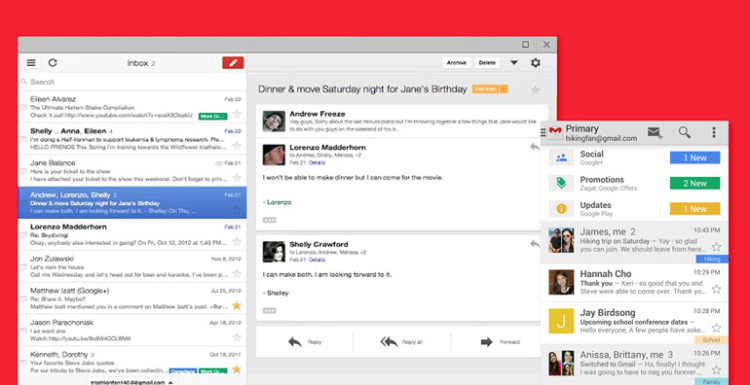The image size is (750, 385).
Task: Star the Jason Parachoniak email
Action: [x=236, y=337]
